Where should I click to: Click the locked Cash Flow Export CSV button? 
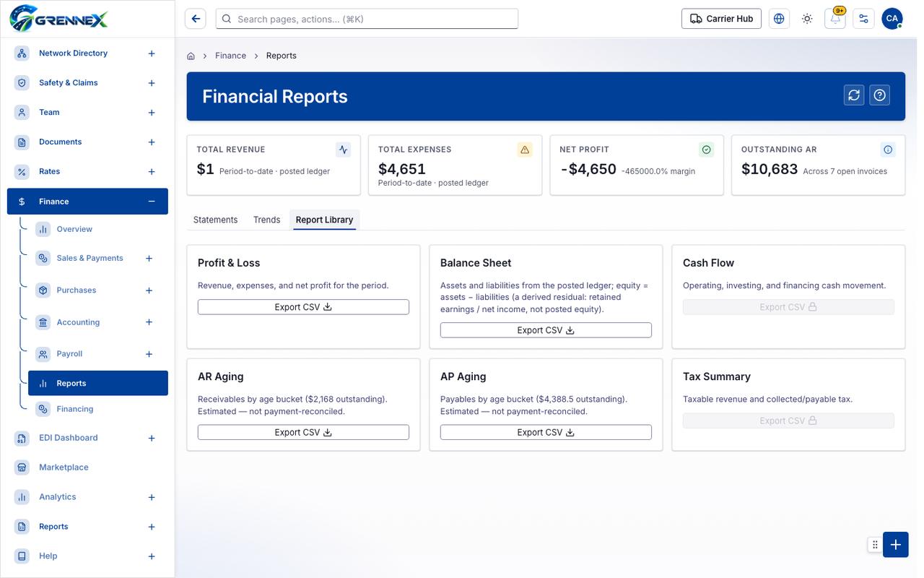pyautogui.click(x=788, y=307)
